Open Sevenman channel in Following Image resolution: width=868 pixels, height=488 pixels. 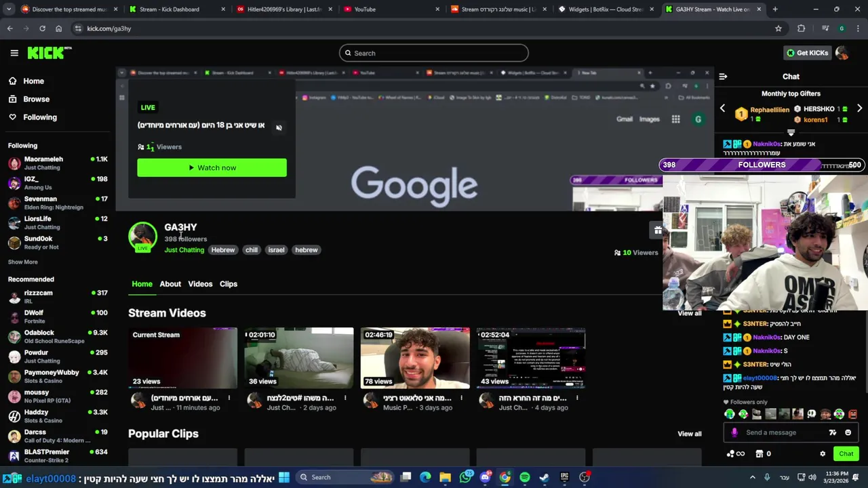pyautogui.click(x=58, y=203)
